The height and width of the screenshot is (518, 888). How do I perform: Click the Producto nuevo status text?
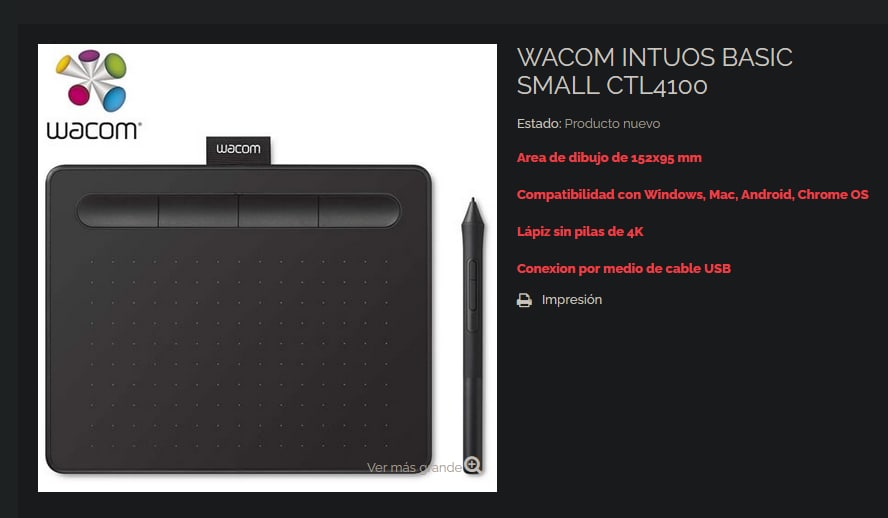coord(612,123)
